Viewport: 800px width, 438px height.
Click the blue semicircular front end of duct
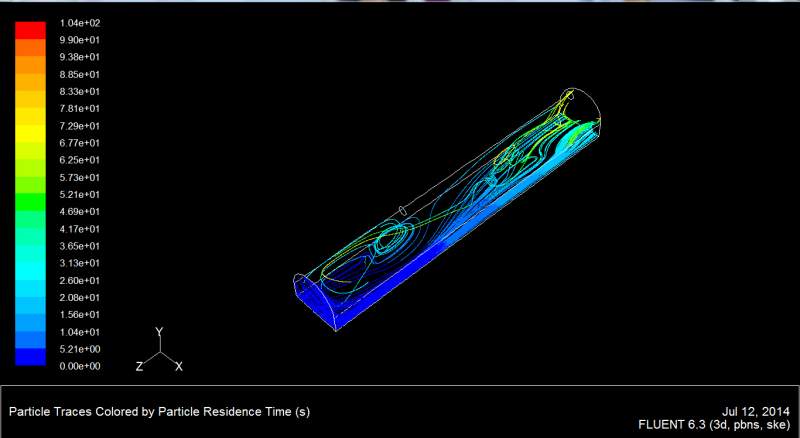pos(314,301)
